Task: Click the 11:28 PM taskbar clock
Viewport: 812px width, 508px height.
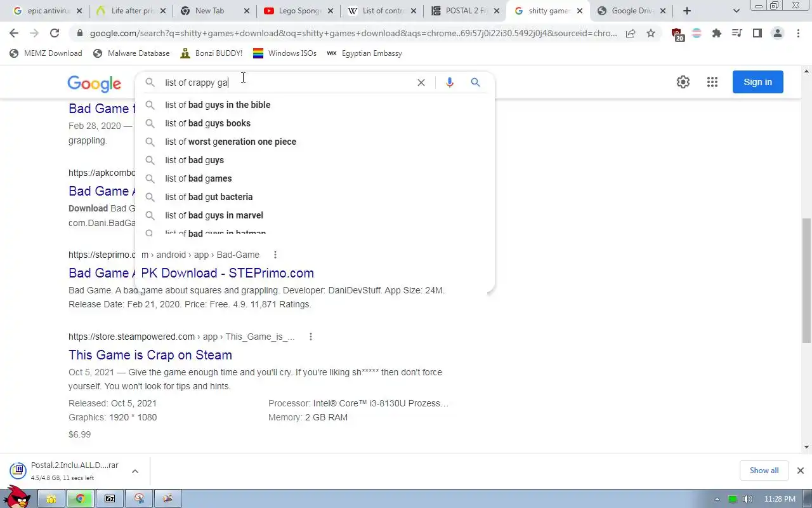Action: point(780,499)
